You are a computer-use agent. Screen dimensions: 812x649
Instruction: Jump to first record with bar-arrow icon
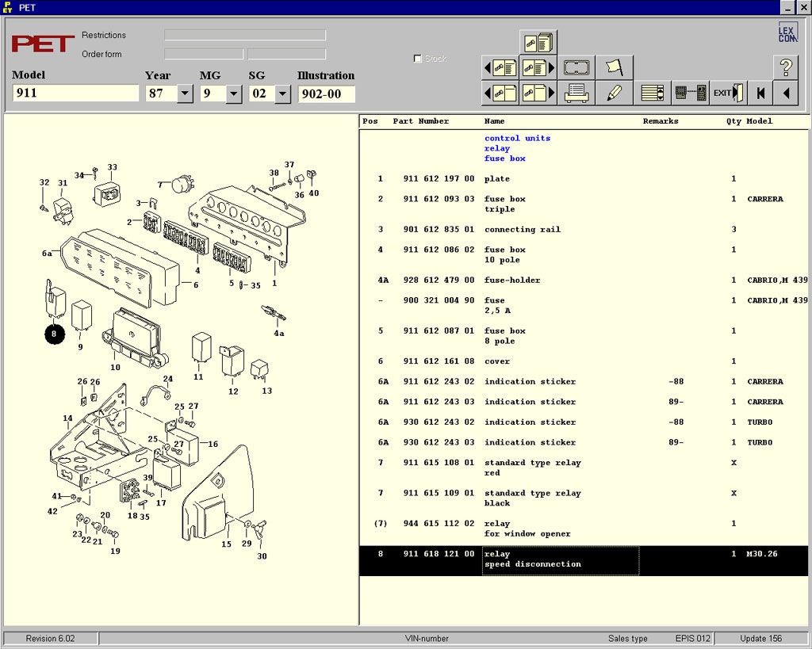[760, 93]
